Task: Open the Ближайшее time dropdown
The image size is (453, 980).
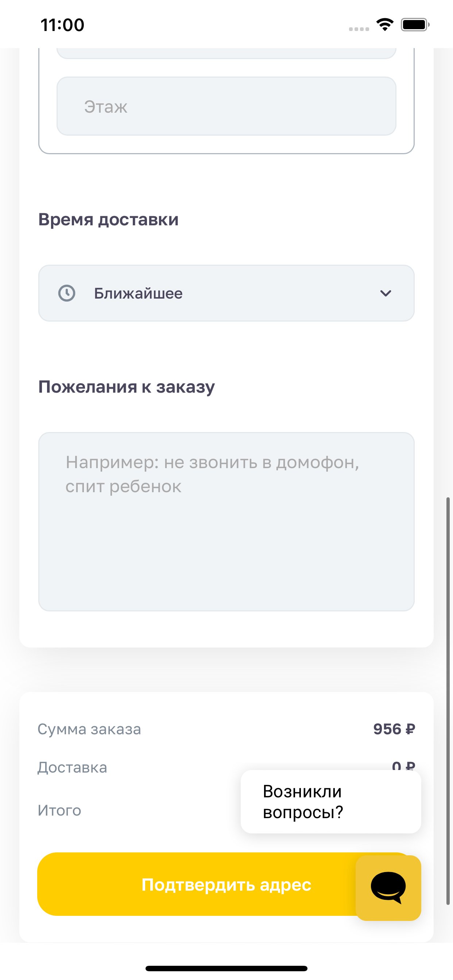Action: point(226,293)
